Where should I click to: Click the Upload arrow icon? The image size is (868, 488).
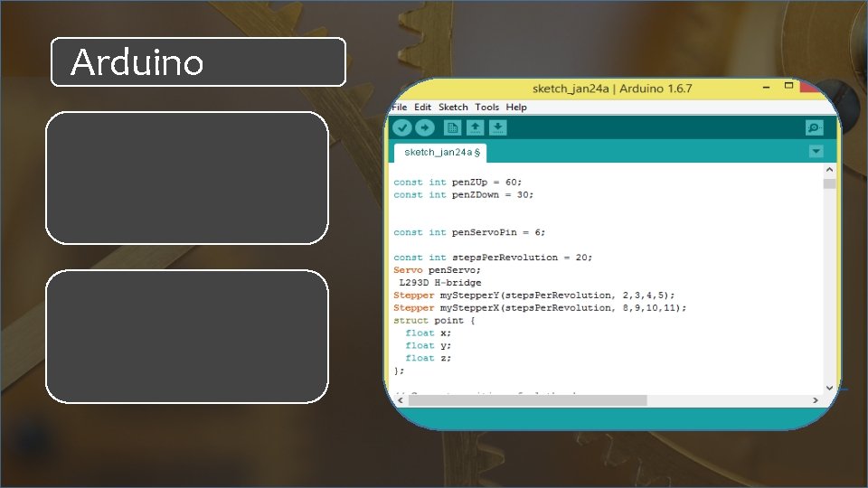click(x=425, y=127)
